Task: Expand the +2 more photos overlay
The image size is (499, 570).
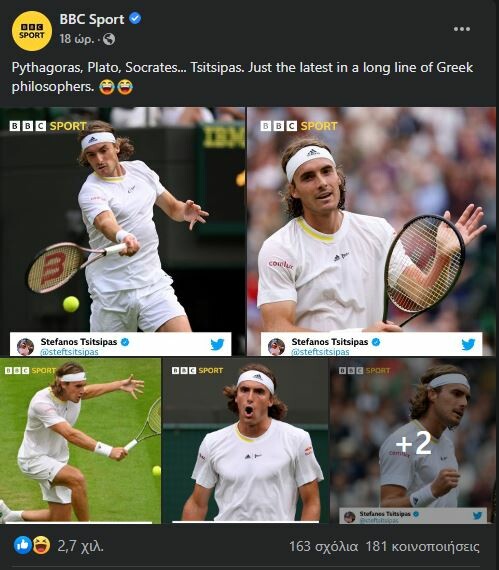Action: pyautogui.click(x=413, y=441)
